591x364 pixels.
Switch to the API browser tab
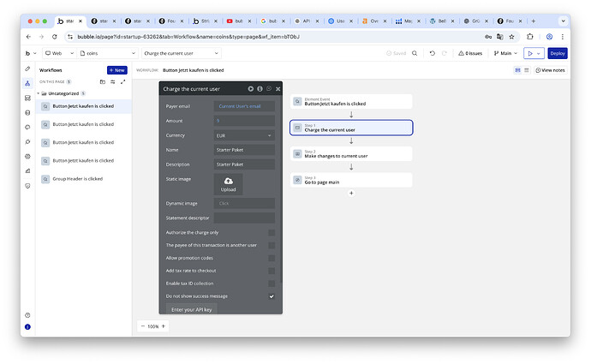pyautogui.click(x=307, y=21)
